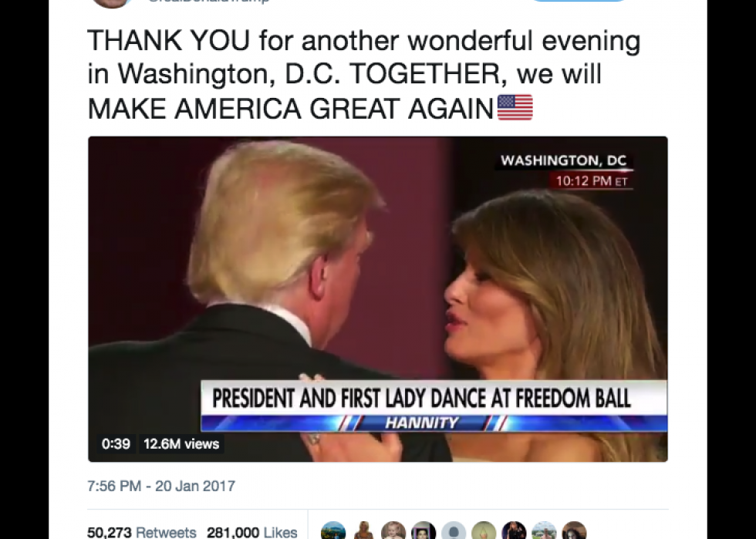The height and width of the screenshot is (539, 756).
Task: Open the last dark-haired liker avatar
Action: click(x=574, y=531)
